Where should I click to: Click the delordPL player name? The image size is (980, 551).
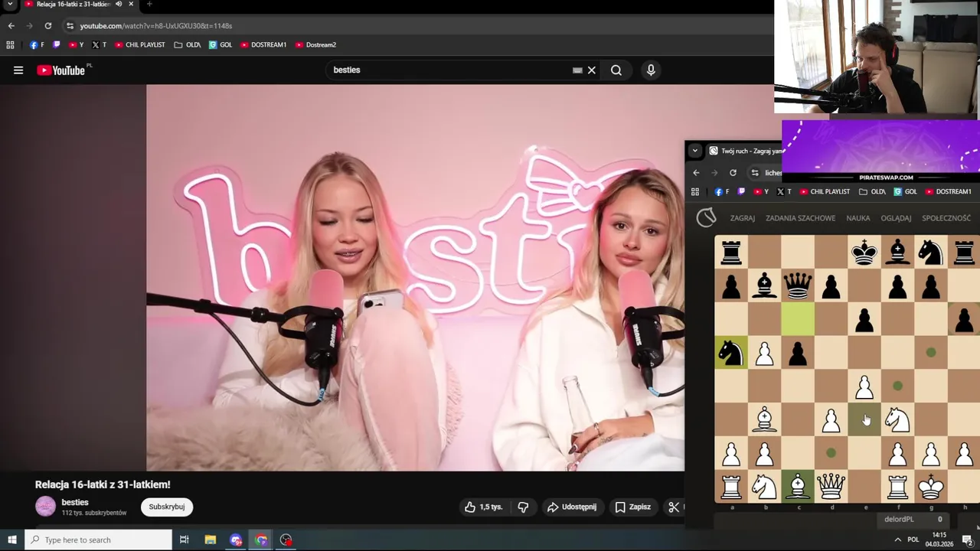pos(899,520)
